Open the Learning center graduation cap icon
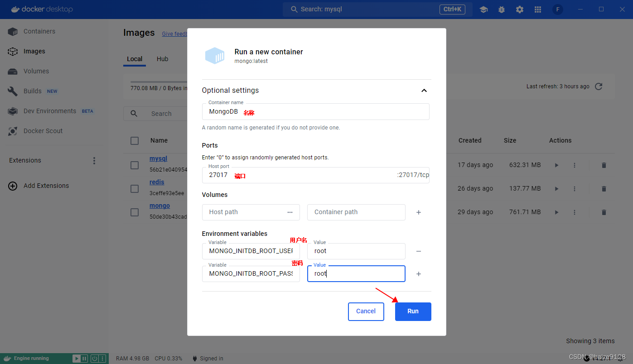The height and width of the screenshot is (364, 633). pyautogui.click(x=483, y=10)
